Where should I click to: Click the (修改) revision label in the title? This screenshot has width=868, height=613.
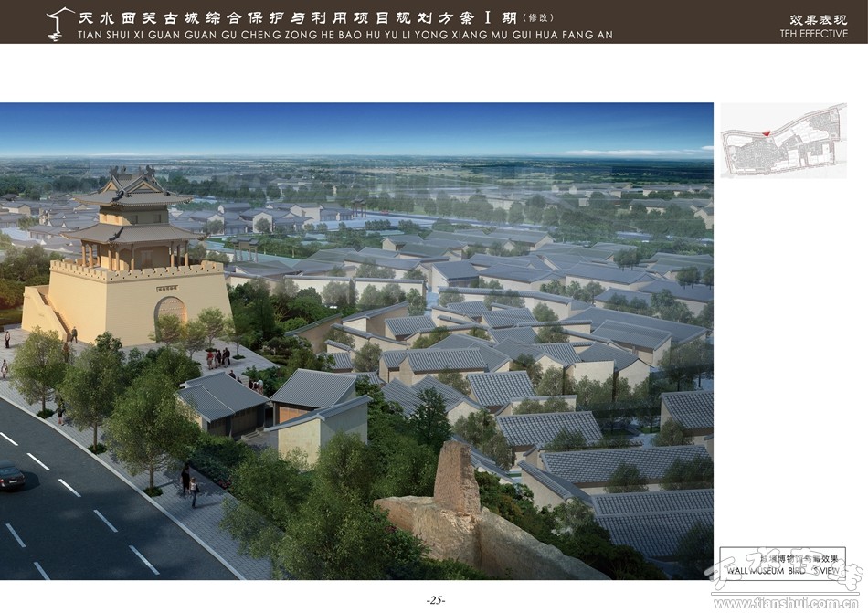[537, 17]
